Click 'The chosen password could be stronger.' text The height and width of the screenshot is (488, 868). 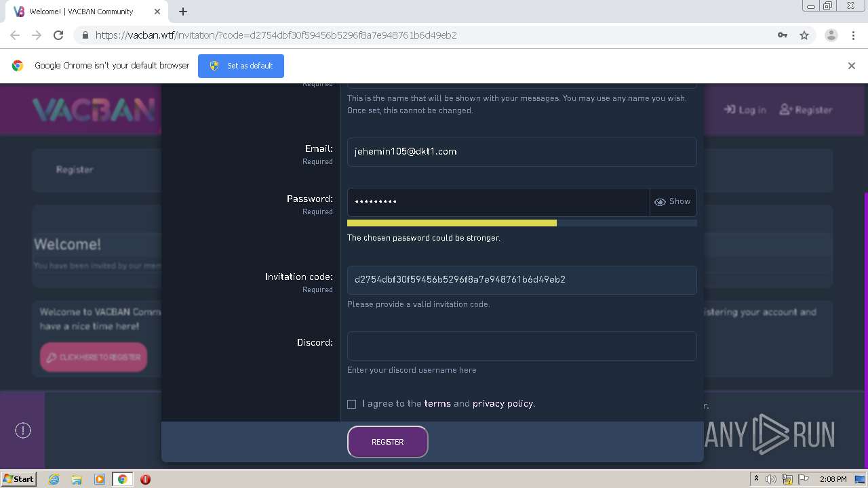424,238
